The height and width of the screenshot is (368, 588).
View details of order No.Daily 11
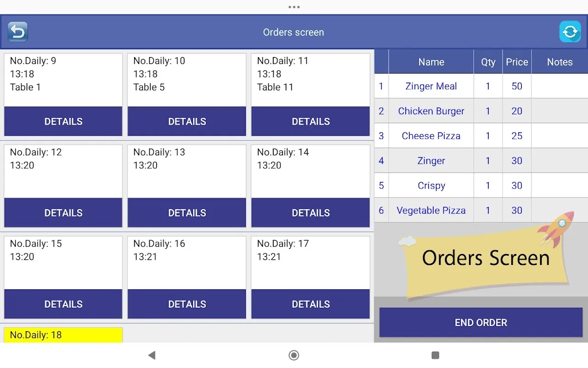click(311, 121)
